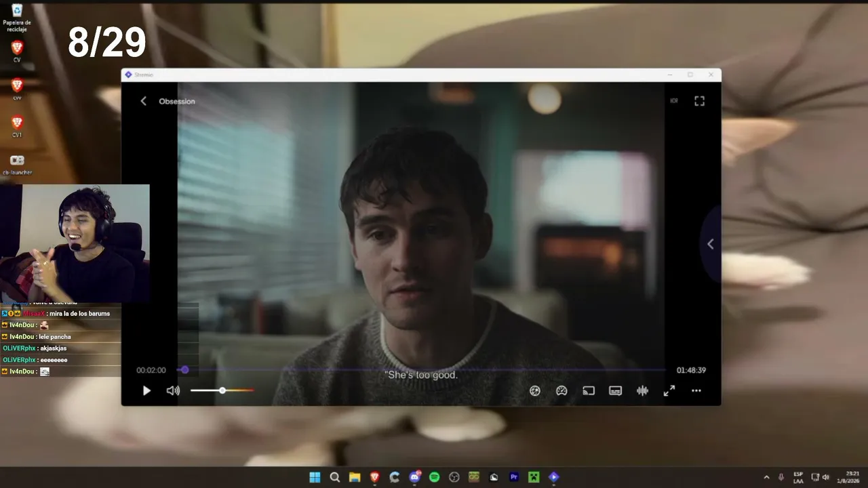
Task: Open the playback speed gauge icon
Action: click(x=561, y=390)
